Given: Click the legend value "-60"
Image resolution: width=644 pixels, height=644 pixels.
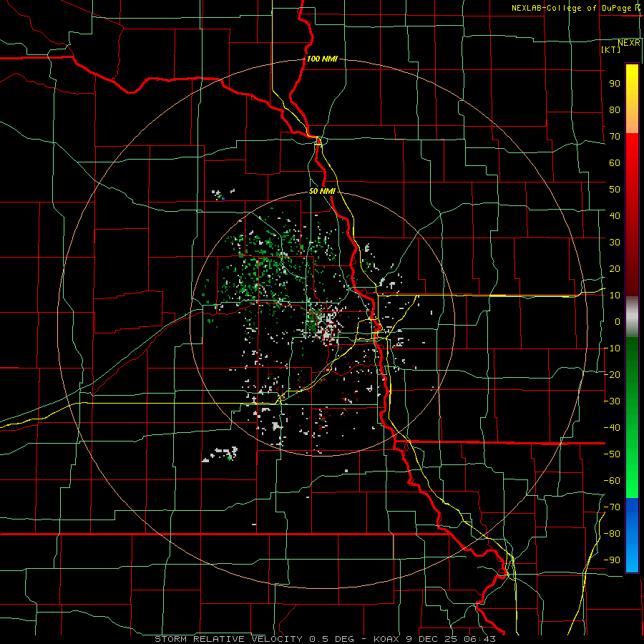Looking at the screenshot, I should pos(612,481).
